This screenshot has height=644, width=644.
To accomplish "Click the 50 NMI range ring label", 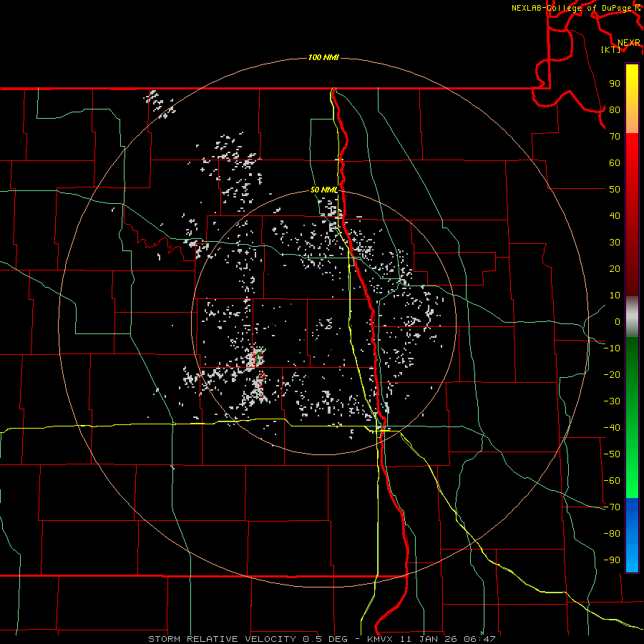I will [x=323, y=190].
